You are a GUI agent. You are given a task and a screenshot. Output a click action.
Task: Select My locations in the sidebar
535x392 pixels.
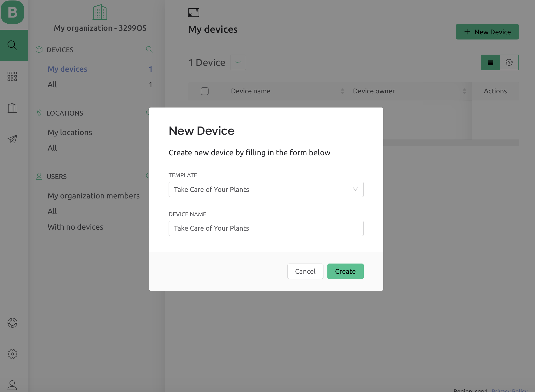point(70,132)
